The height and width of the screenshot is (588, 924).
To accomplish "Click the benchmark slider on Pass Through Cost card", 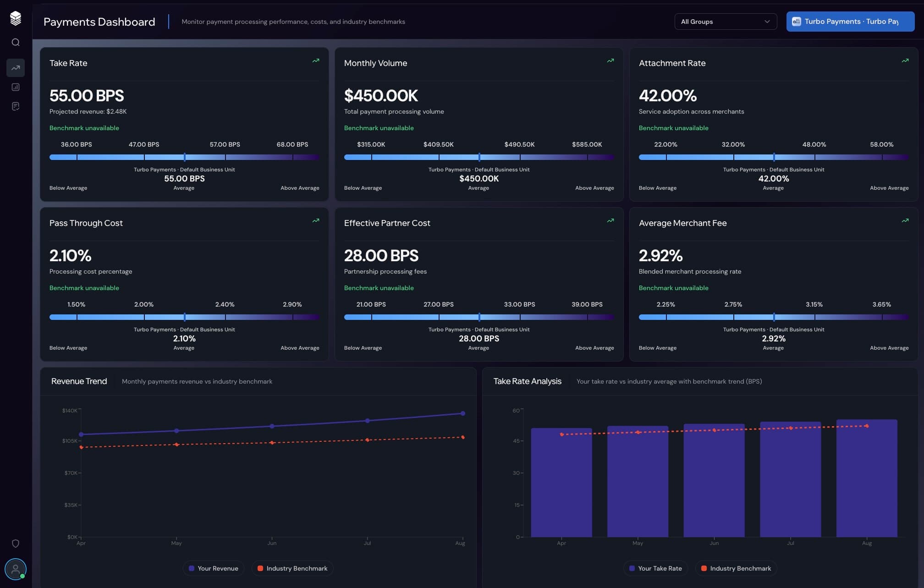I will 184,317.
